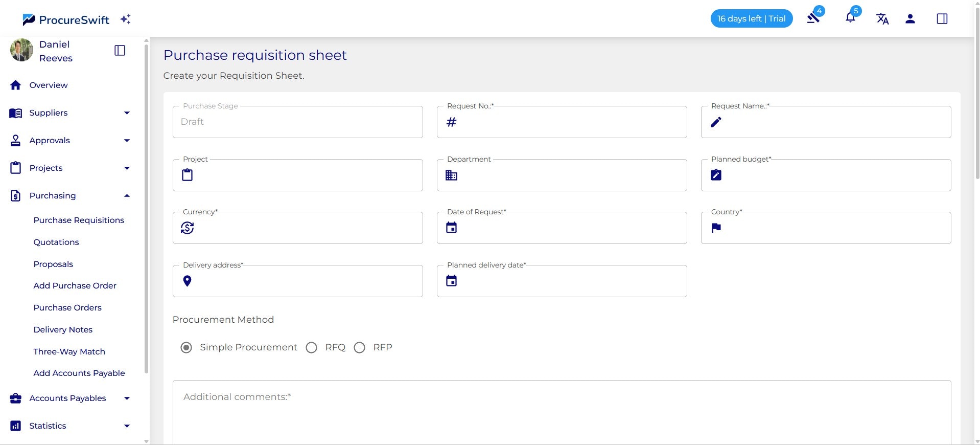Toggle the right side panel icon
This screenshot has width=980, height=445.
(942, 19)
